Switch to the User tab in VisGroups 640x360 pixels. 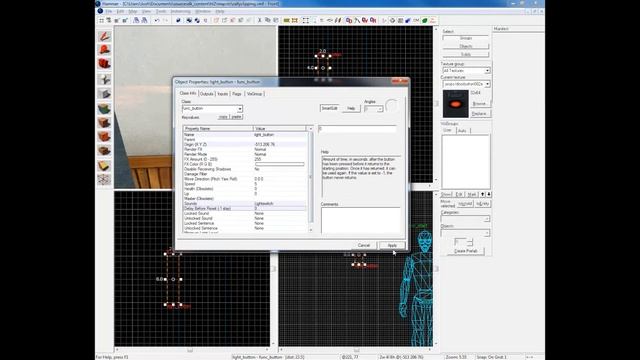click(x=448, y=130)
